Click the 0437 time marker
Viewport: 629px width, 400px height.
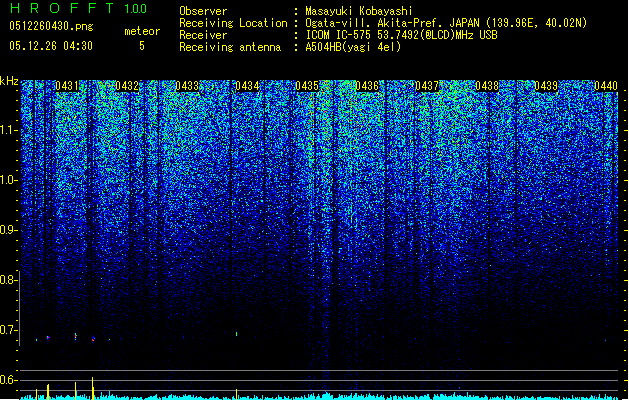point(427,86)
